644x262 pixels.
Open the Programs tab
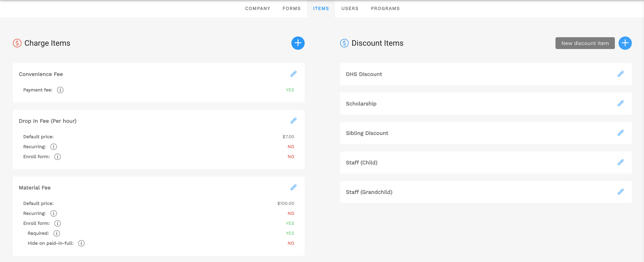click(x=385, y=8)
